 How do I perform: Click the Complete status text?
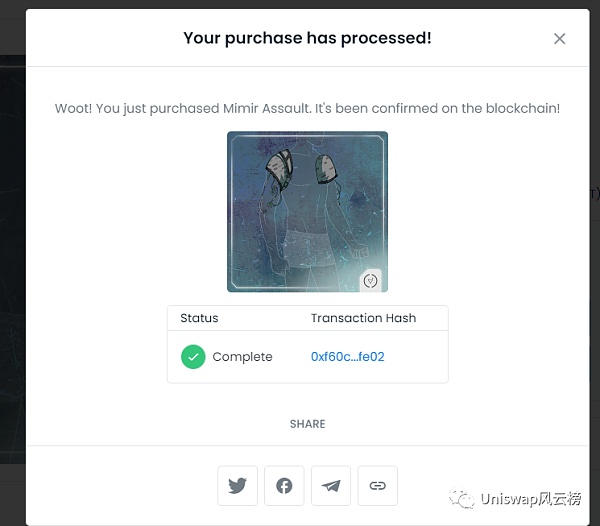click(242, 357)
